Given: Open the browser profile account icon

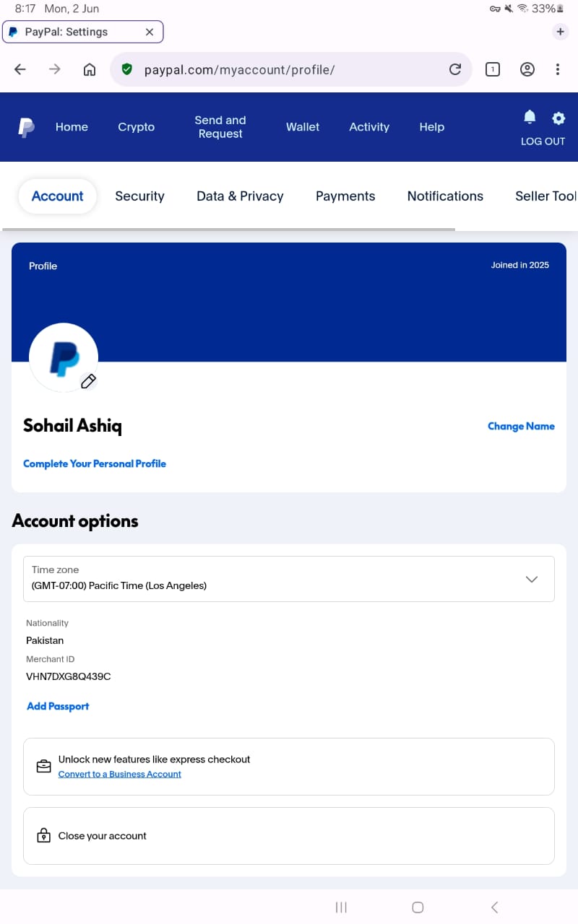Looking at the screenshot, I should coord(527,69).
